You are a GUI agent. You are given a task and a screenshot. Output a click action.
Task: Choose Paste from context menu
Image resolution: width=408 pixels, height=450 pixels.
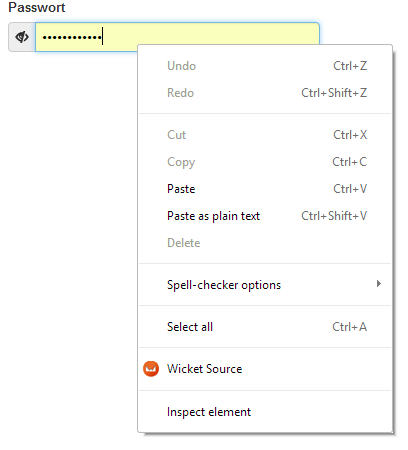pos(265,189)
